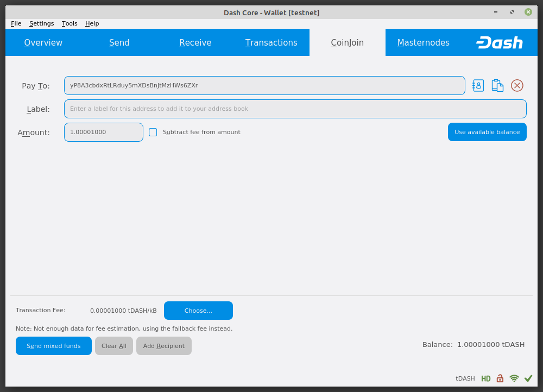Click the Dash logo in header
543x392 pixels.
coord(499,43)
